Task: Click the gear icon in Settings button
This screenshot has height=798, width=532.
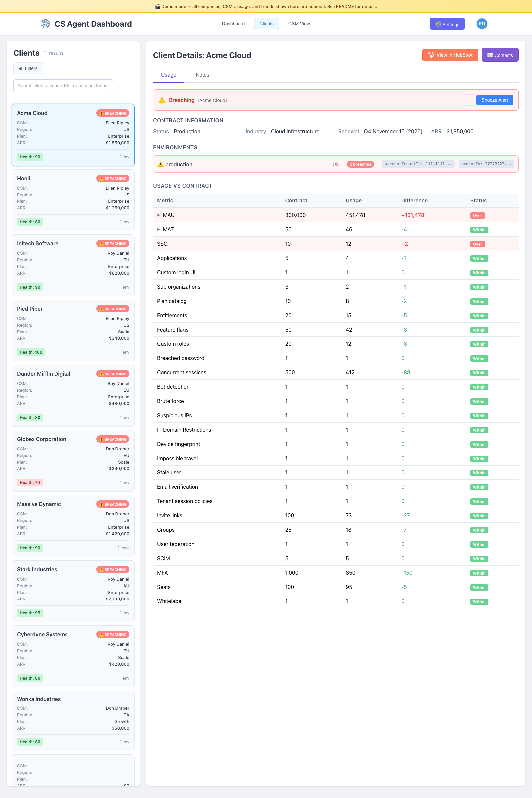Action: pos(438,24)
